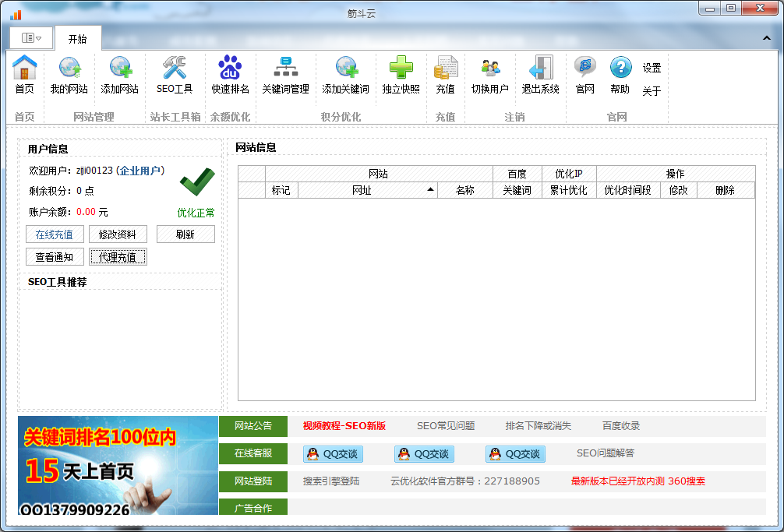Select the 网站公告 green tab
Screen dimensions: 784x532
(x=253, y=426)
